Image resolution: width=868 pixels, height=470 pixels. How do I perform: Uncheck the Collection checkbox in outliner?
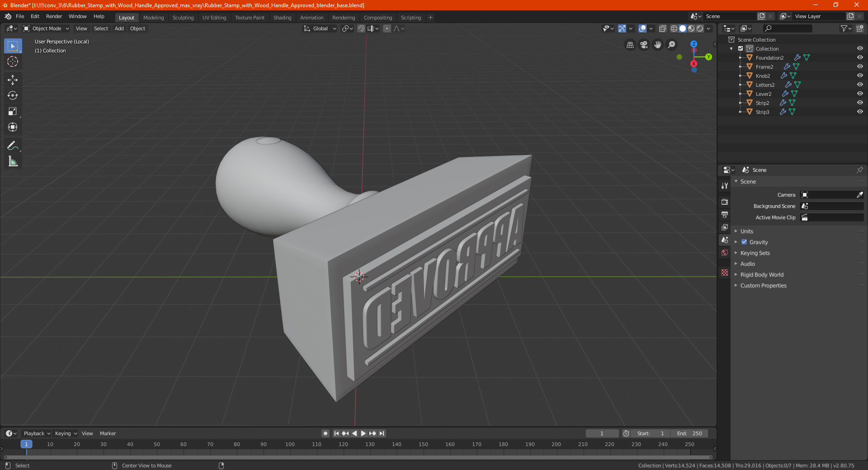(x=741, y=49)
